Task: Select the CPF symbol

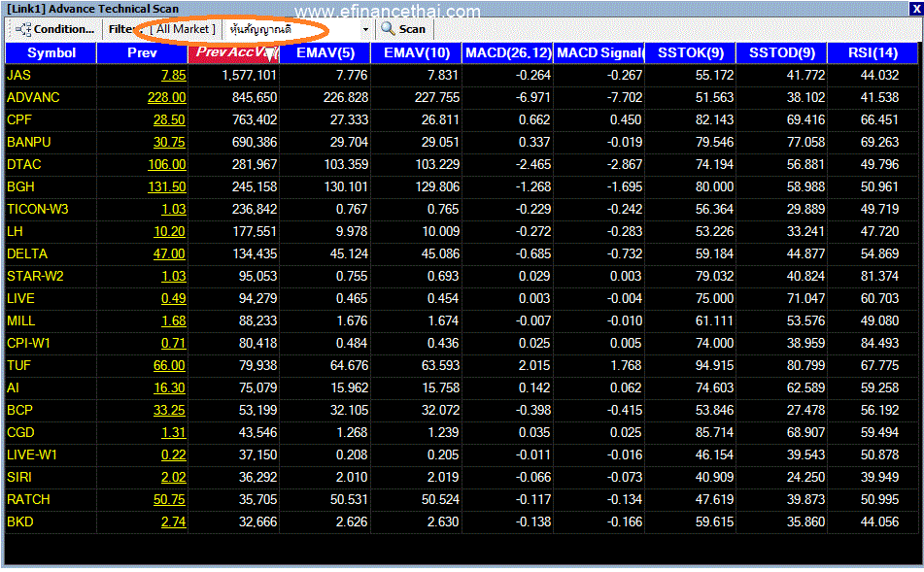Action: [19, 120]
